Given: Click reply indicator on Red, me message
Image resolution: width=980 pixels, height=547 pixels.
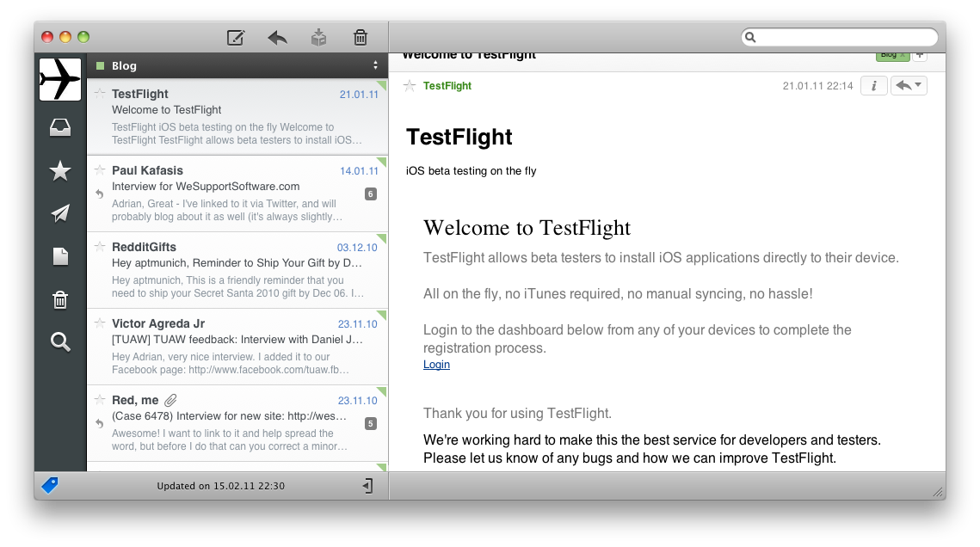Looking at the screenshot, I should click(x=99, y=423).
